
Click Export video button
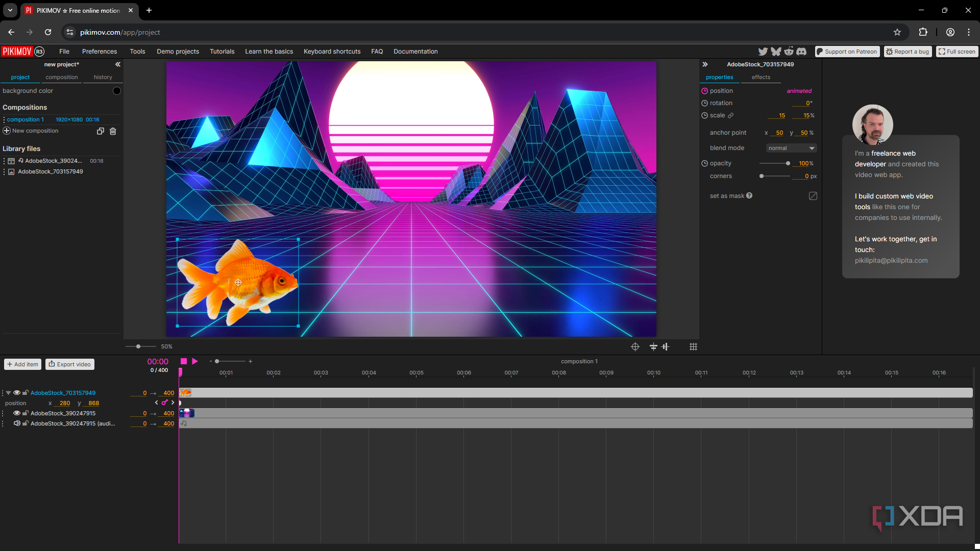[x=70, y=364]
